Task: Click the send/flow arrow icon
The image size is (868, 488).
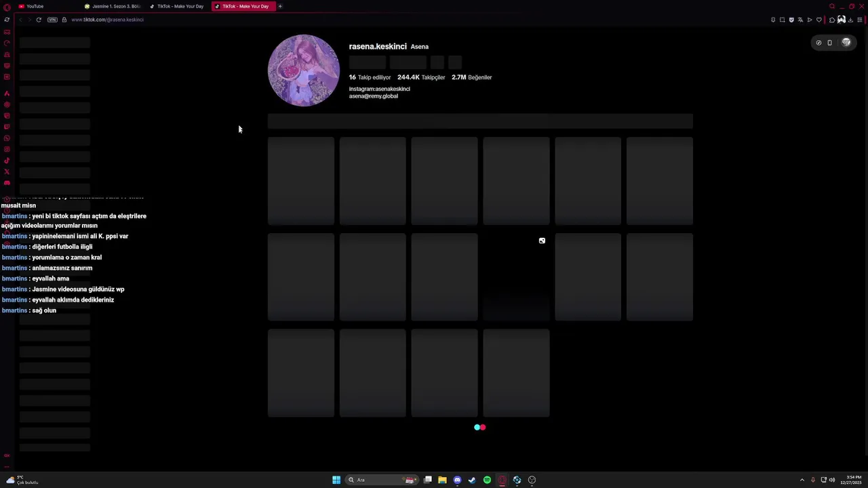Action: coord(810,20)
